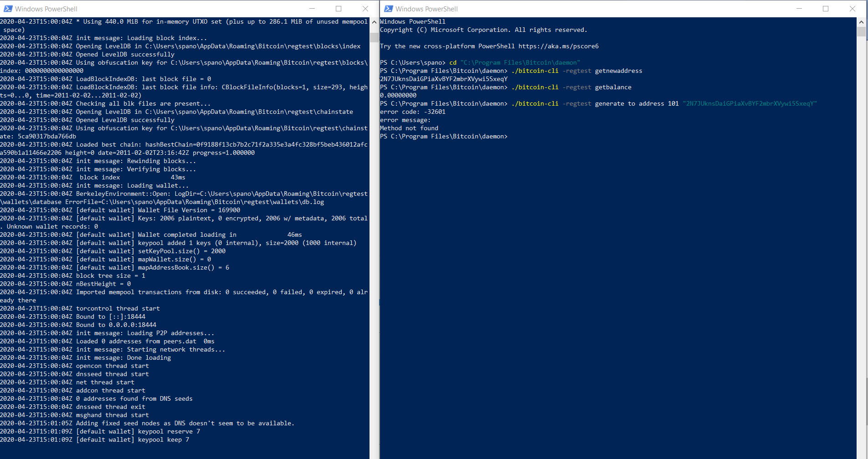Click 'msghand thread start' log line
Screen dimensions: 868x459
click(x=75, y=415)
